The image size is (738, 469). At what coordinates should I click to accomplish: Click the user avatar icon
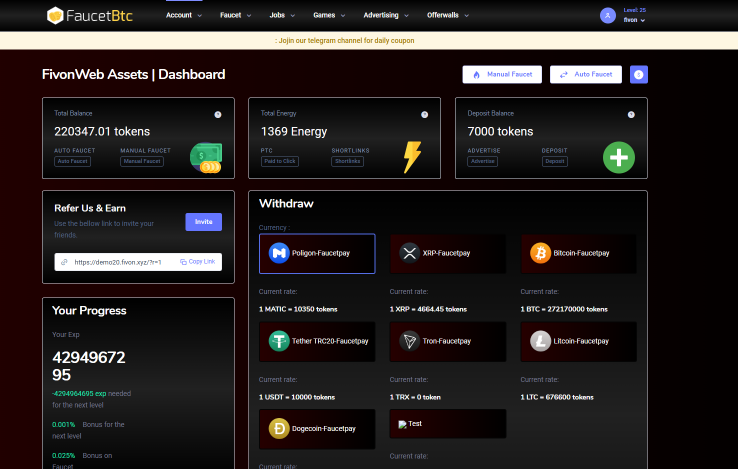click(607, 15)
